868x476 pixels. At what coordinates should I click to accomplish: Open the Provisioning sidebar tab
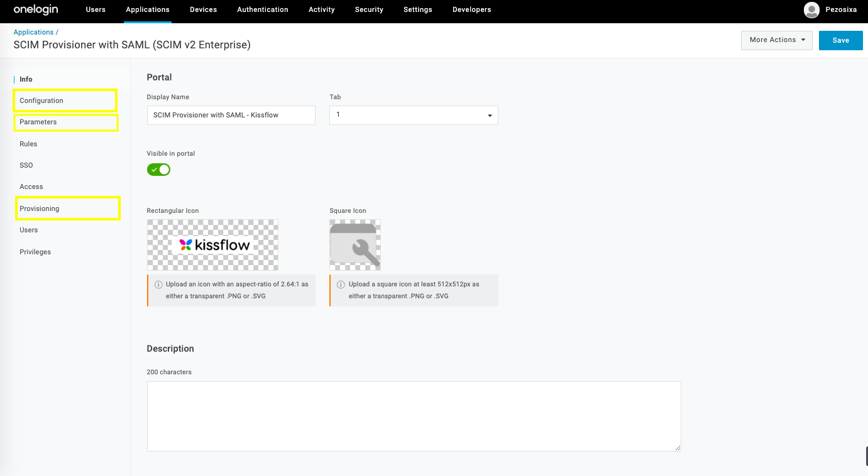click(40, 208)
